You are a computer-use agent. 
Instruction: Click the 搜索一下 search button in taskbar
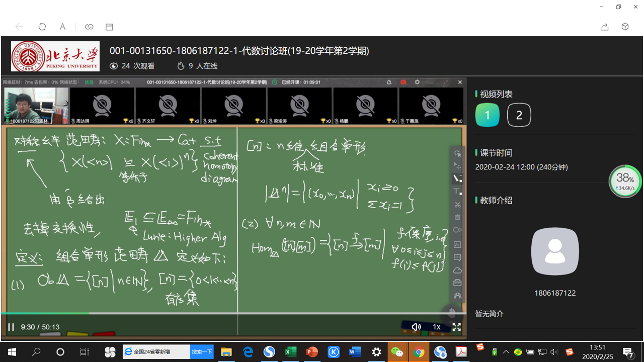click(x=202, y=352)
